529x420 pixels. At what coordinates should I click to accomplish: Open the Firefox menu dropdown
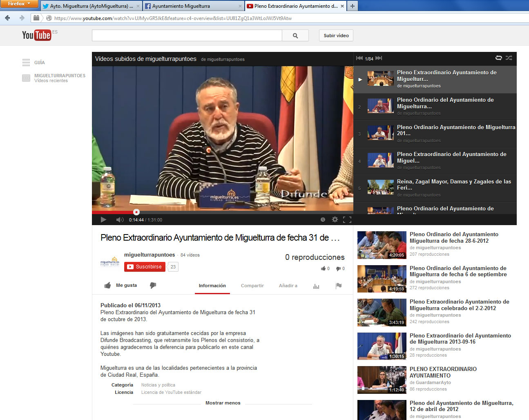tap(19, 4)
